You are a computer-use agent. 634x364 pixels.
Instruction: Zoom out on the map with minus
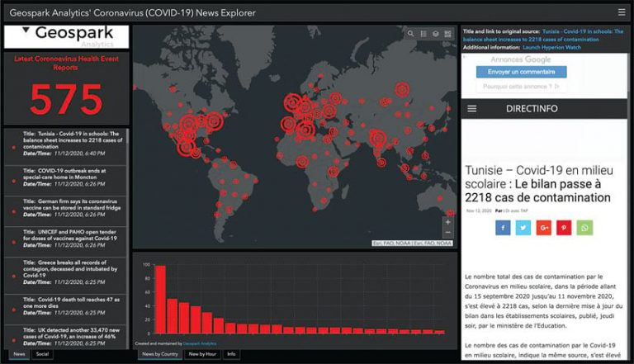coord(447,232)
